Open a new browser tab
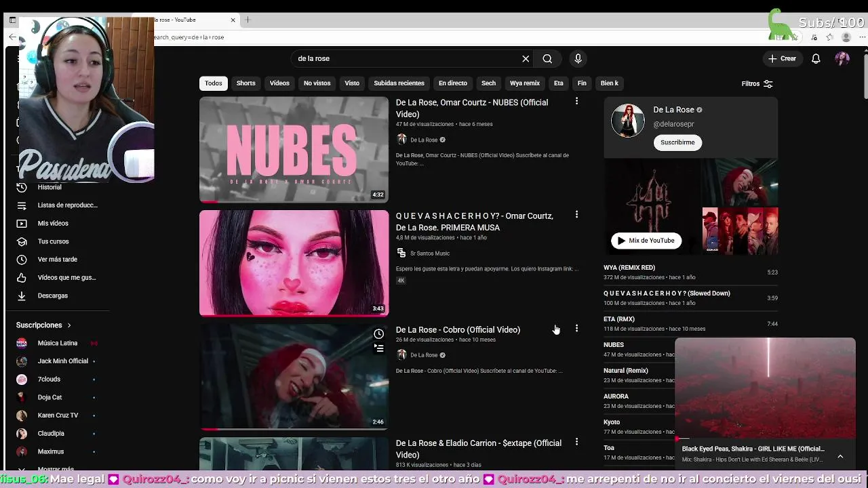This screenshot has height=488, width=868. [248, 20]
